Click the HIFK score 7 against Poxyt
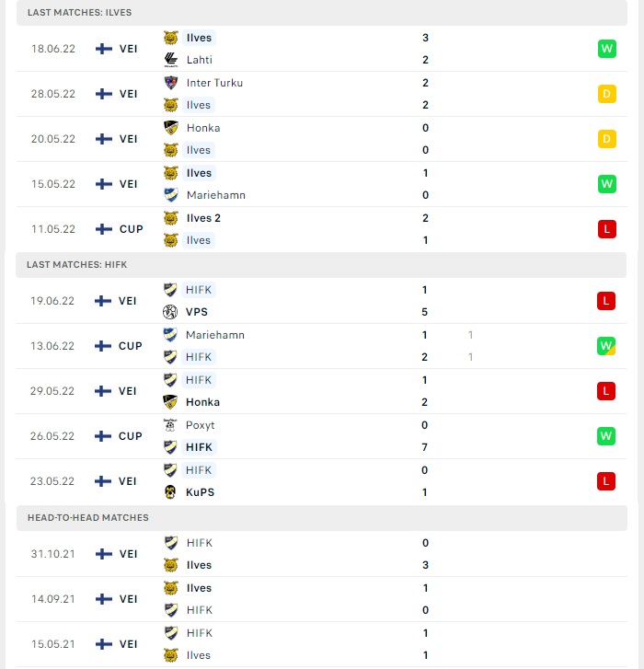644x669 pixels. [424, 447]
